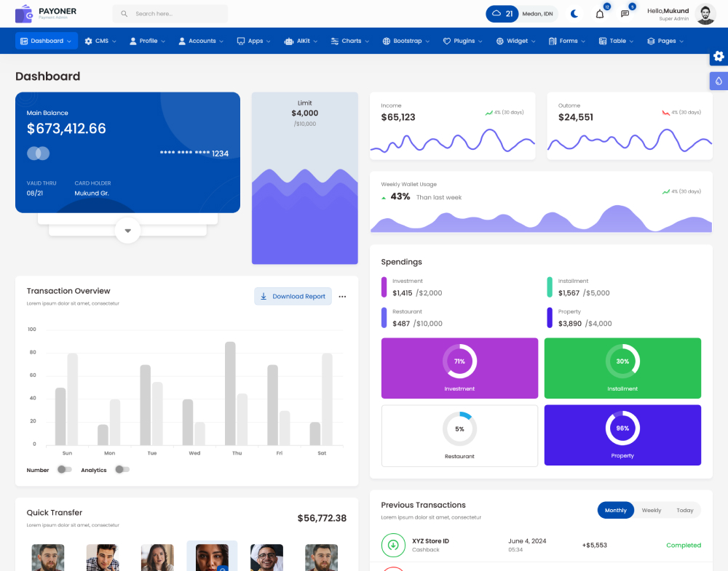The width and height of the screenshot is (728, 571).
Task: Select the Weekly transactions filter
Action: point(651,511)
